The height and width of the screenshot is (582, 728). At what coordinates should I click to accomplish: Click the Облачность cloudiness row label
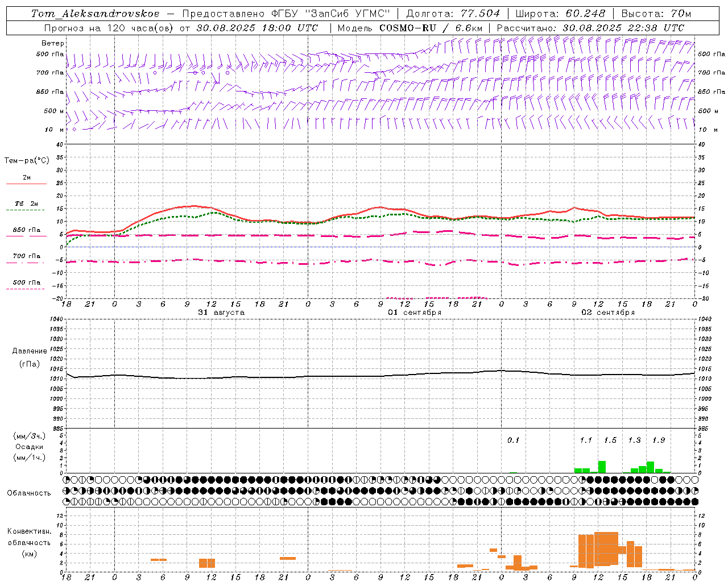29,493
